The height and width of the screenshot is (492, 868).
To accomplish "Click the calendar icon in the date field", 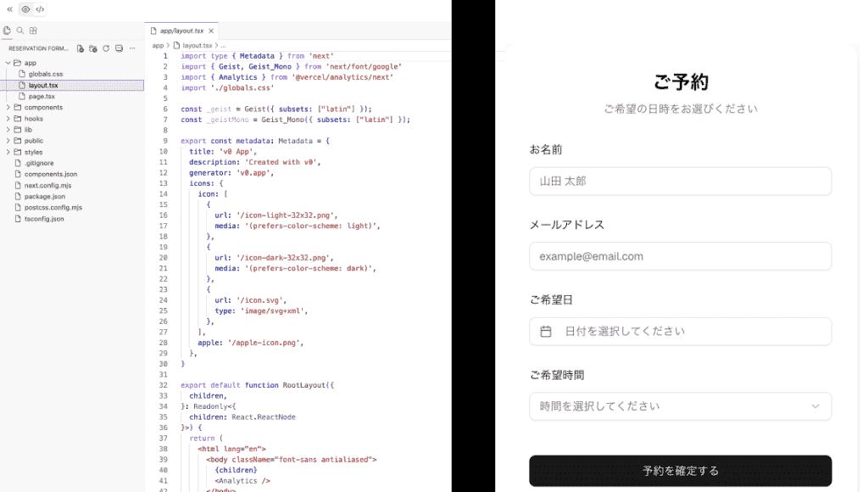I will point(546,332).
